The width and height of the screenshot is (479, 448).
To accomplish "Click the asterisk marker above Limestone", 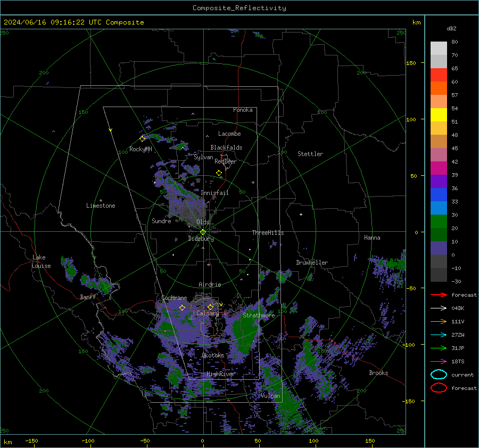I will click(x=101, y=201).
